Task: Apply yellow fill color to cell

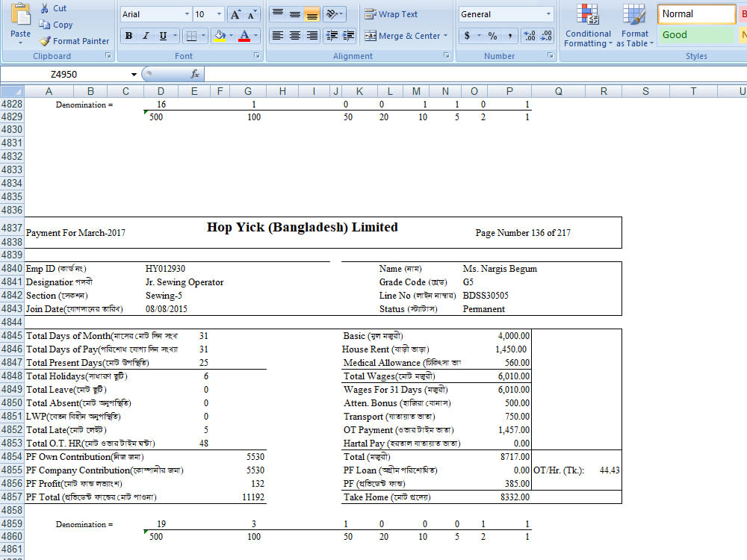Action: (220, 36)
